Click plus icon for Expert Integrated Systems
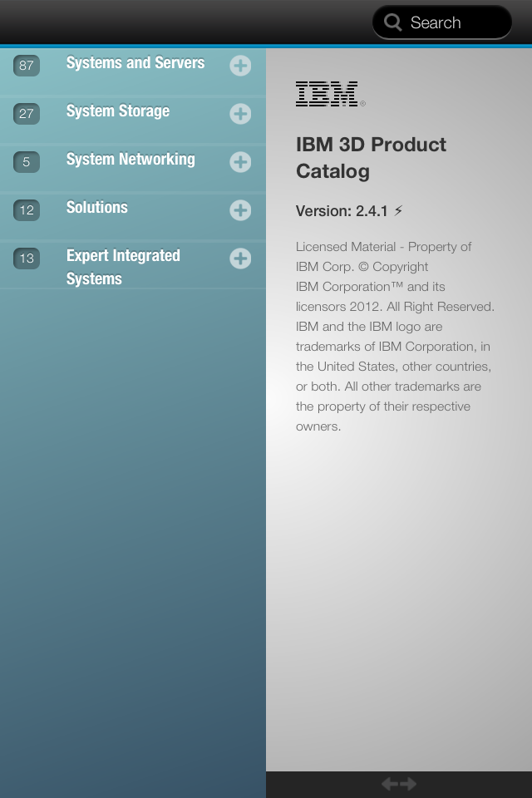Image resolution: width=532 pixels, height=798 pixels. (x=240, y=259)
